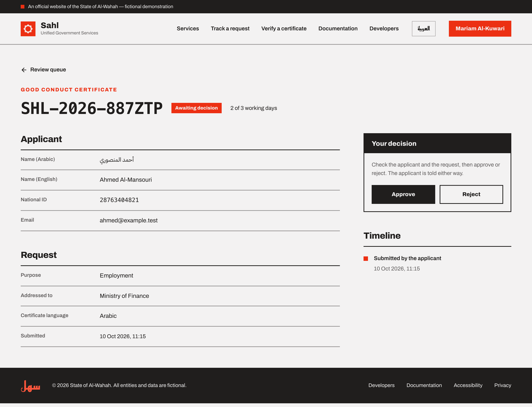Viewport: 532px width, 407px height.
Task: Reject the certificate request
Action: click(x=471, y=194)
